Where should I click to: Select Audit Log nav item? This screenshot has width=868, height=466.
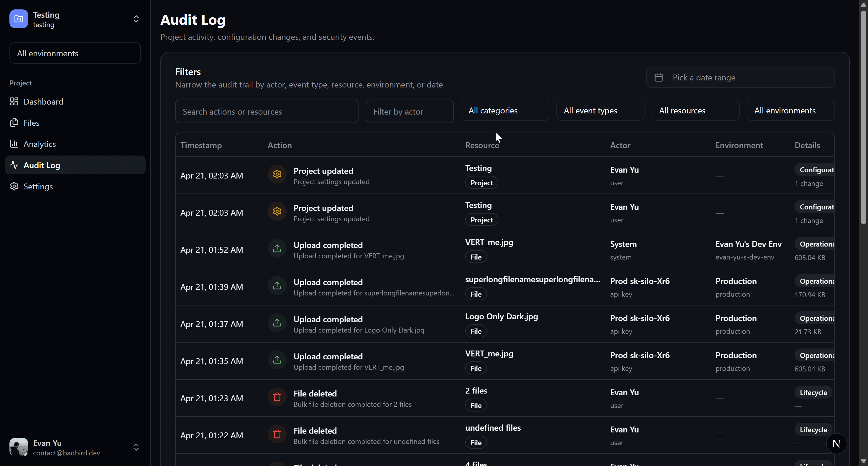coord(75,165)
